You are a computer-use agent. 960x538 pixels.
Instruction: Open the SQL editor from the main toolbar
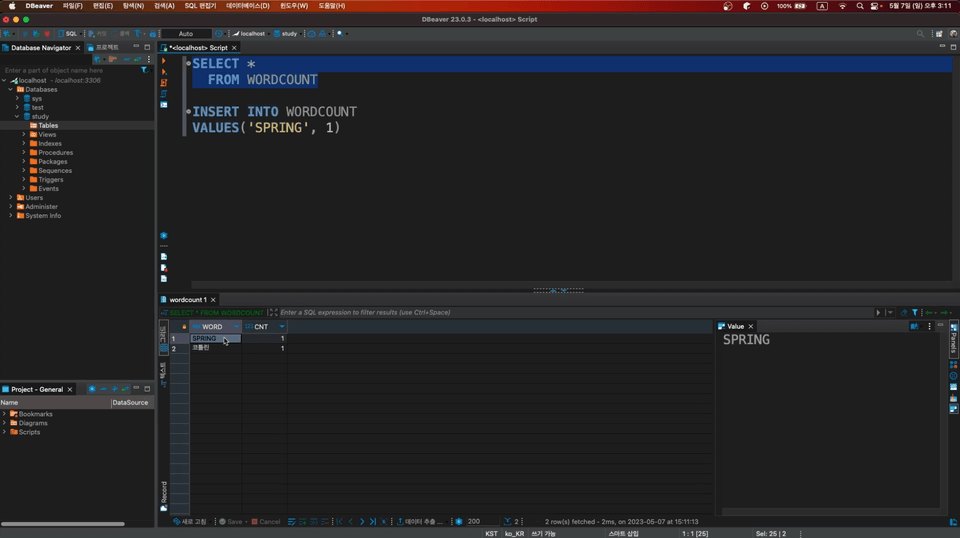[67, 34]
